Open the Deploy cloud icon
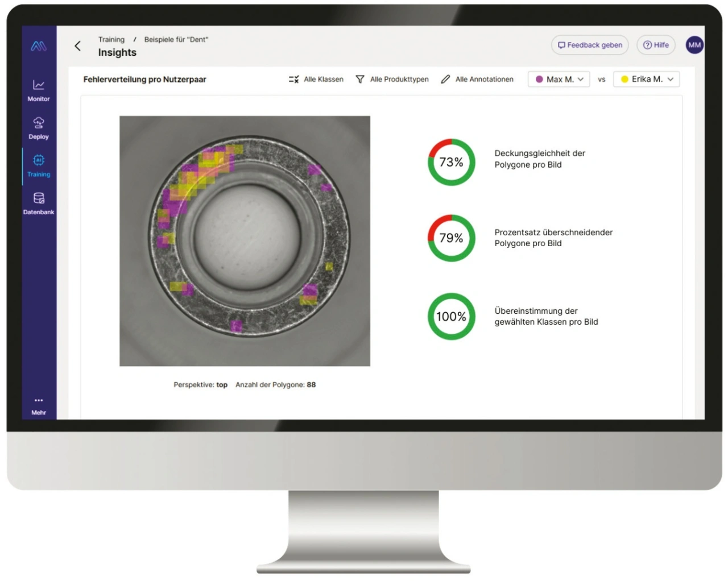Image resolution: width=728 pixels, height=581 pixels. (39, 123)
